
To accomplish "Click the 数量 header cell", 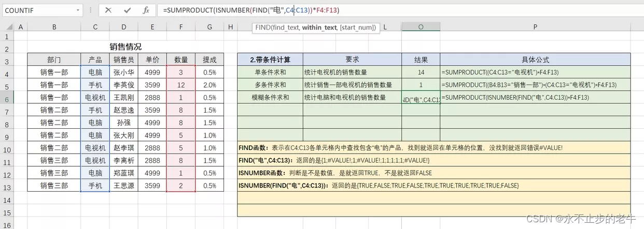I will 181,60.
